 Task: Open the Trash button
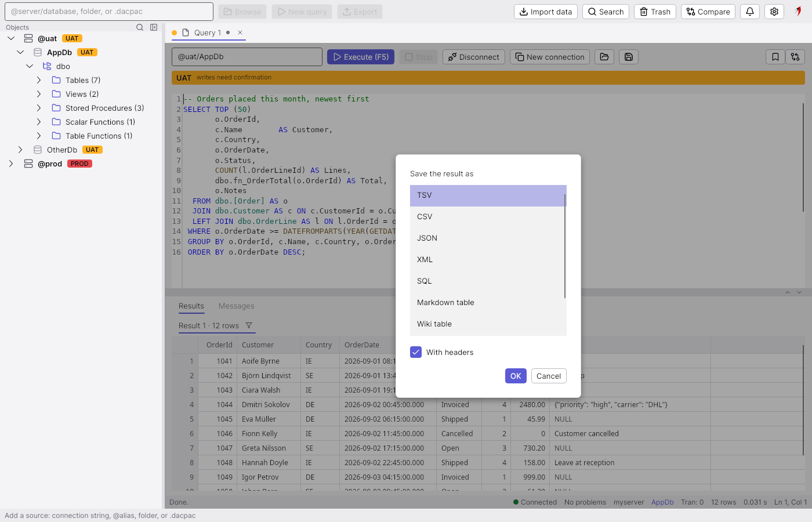655,12
